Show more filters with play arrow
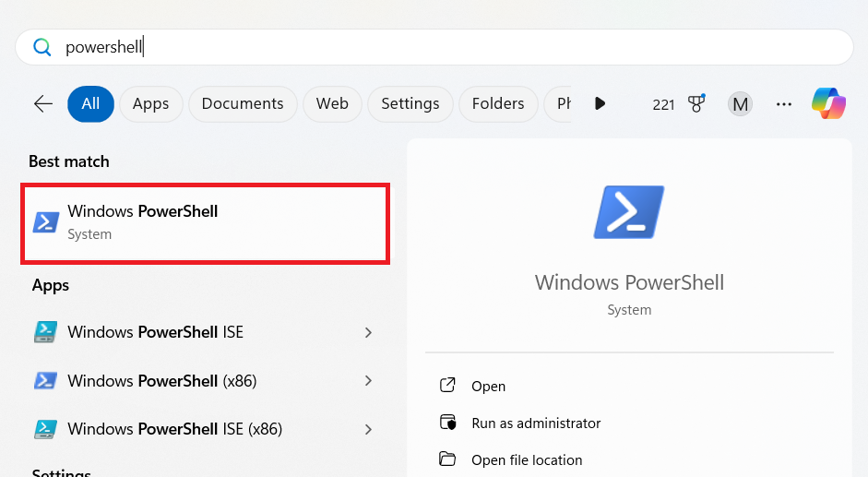The width and height of the screenshot is (868, 477). click(600, 103)
